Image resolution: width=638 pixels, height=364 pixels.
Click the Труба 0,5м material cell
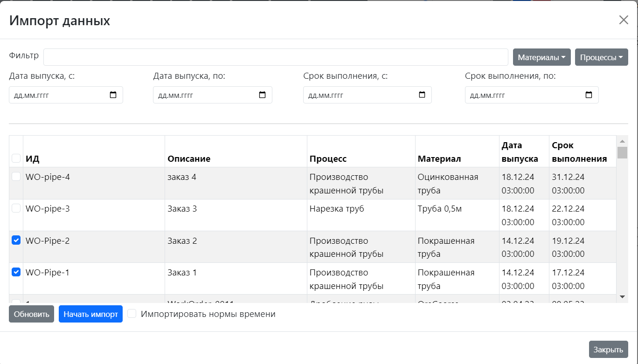[x=457, y=215]
